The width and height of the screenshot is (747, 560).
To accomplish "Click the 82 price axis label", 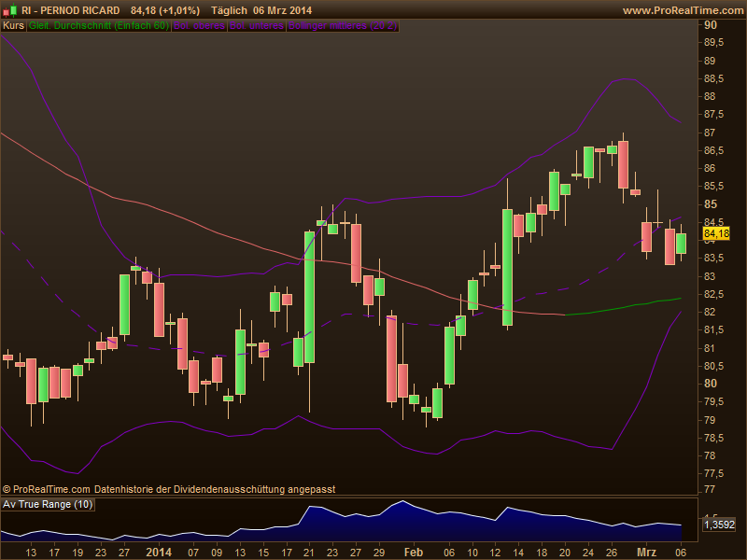I will coord(710,312).
